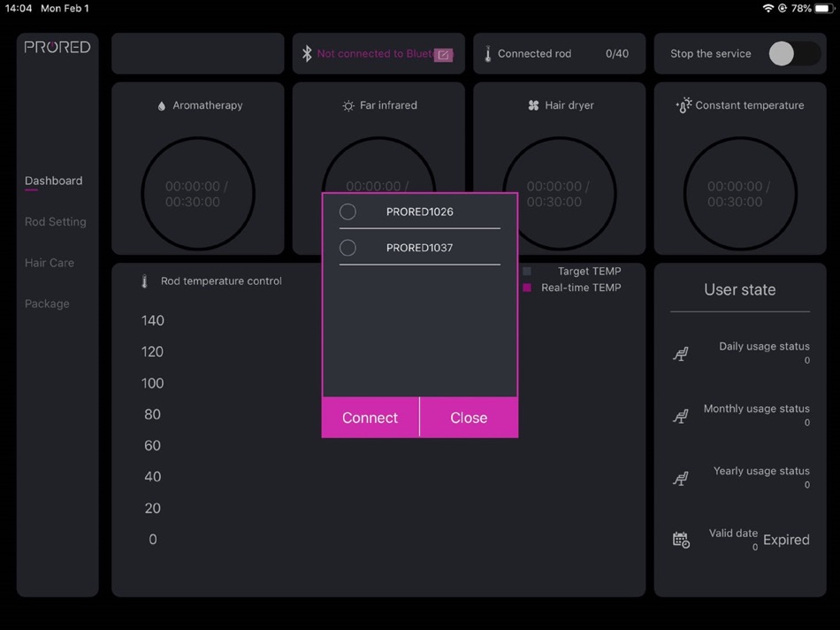Open the Bluetooth edit icon

[x=444, y=55]
